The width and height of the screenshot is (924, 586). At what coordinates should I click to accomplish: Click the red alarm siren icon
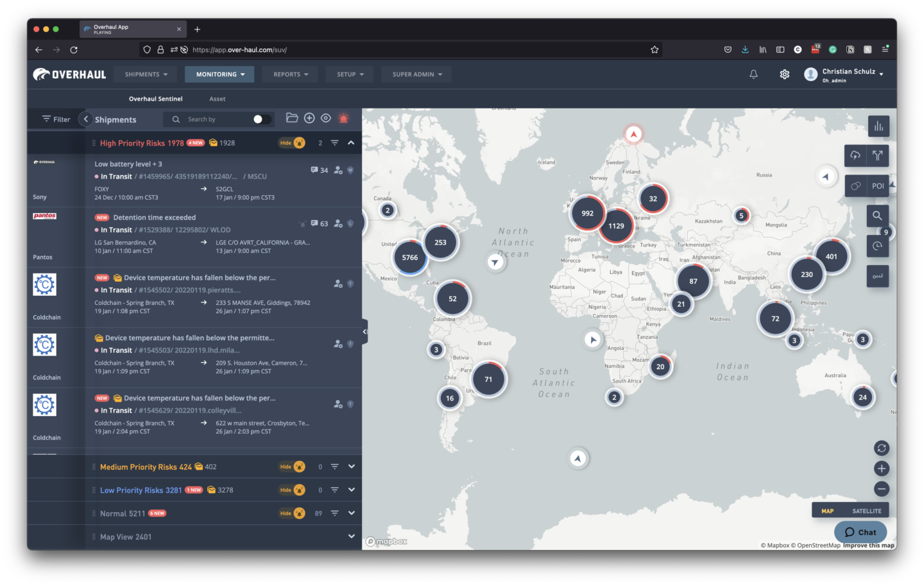point(343,118)
